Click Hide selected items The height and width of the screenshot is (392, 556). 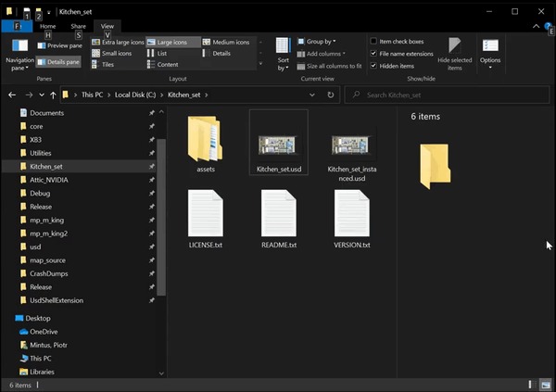(x=455, y=55)
